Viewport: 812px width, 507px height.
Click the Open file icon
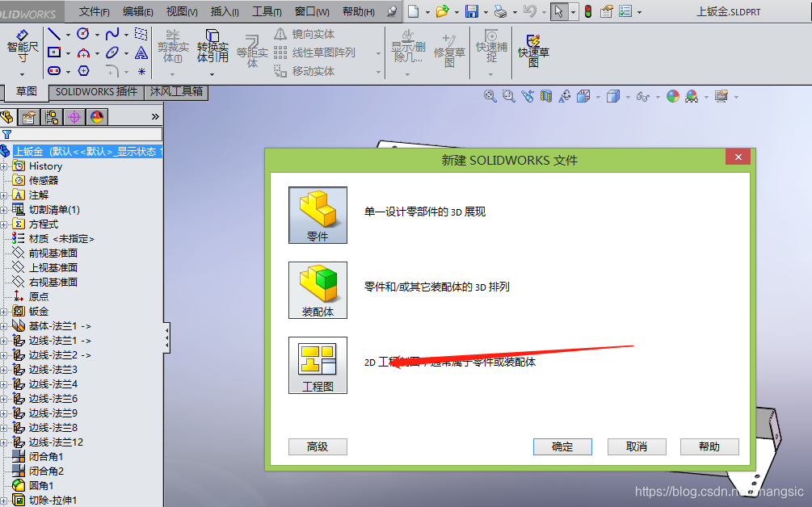(x=442, y=11)
